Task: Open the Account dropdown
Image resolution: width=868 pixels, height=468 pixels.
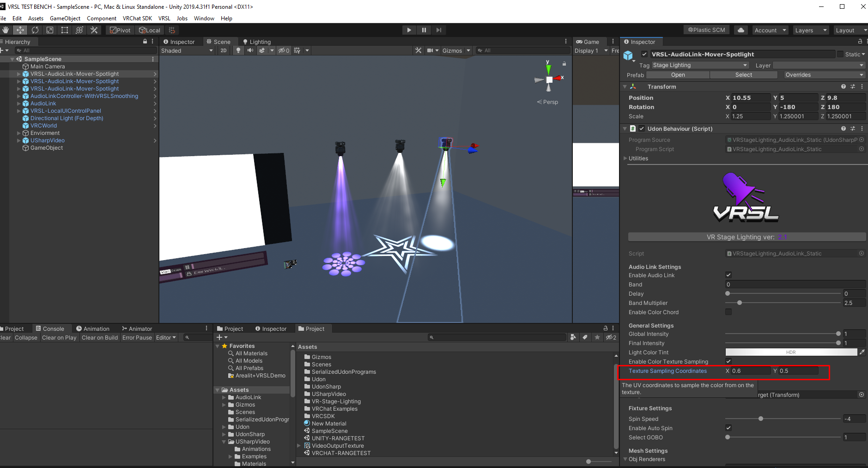Action: [x=770, y=30]
